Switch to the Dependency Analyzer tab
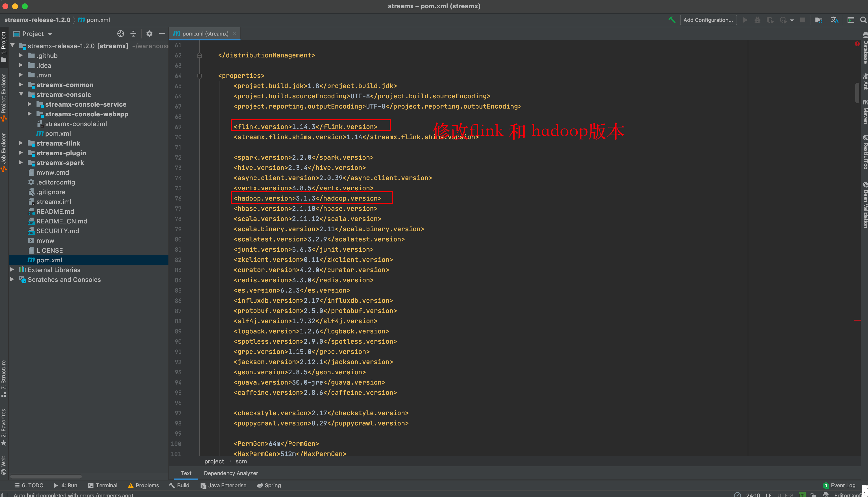This screenshot has width=868, height=497. (231, 473)
